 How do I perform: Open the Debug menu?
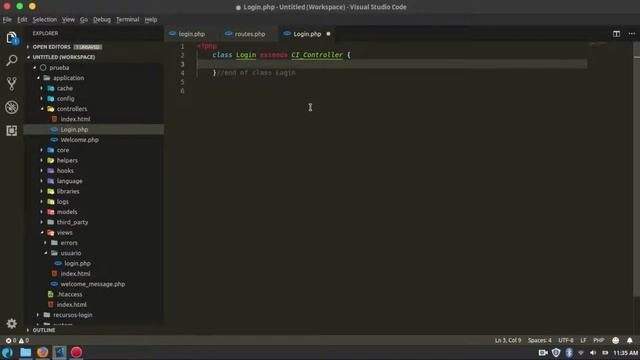coord(102,20)
